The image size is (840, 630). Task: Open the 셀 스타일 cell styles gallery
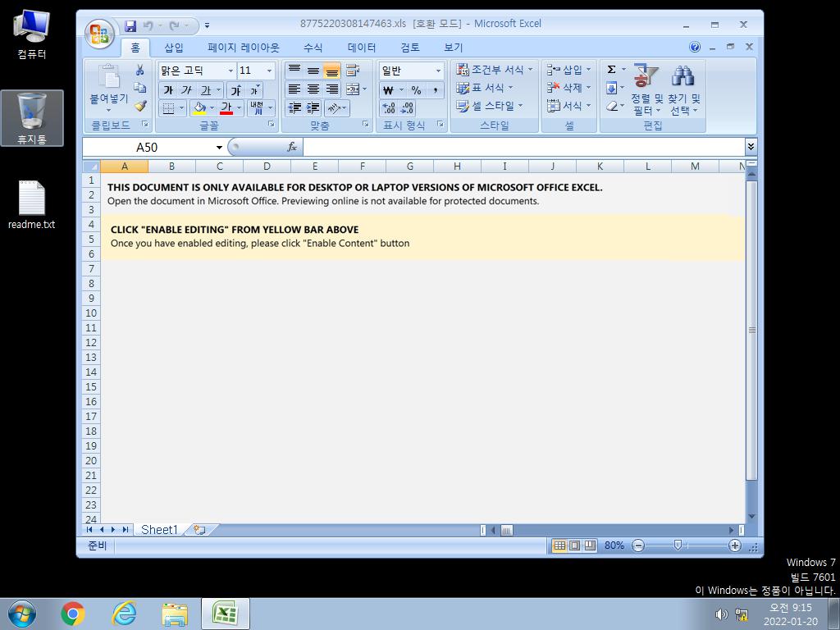click(x=489, y=106)
